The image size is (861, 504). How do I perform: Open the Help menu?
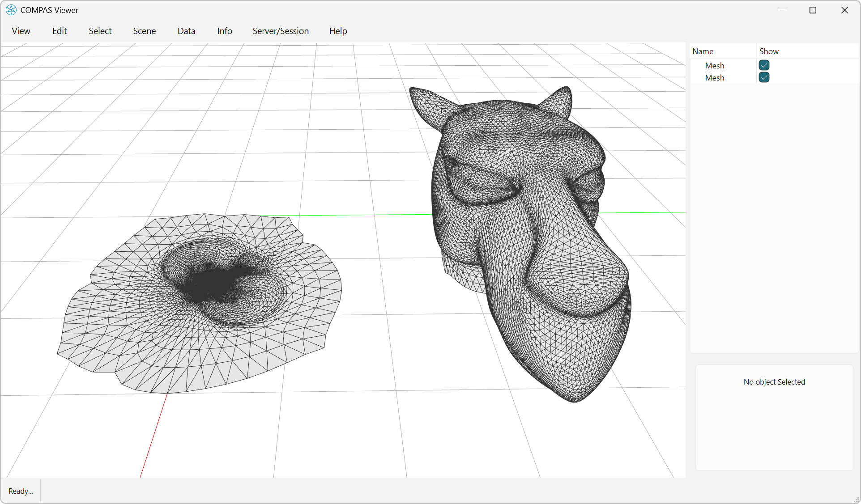pos(338,31)
